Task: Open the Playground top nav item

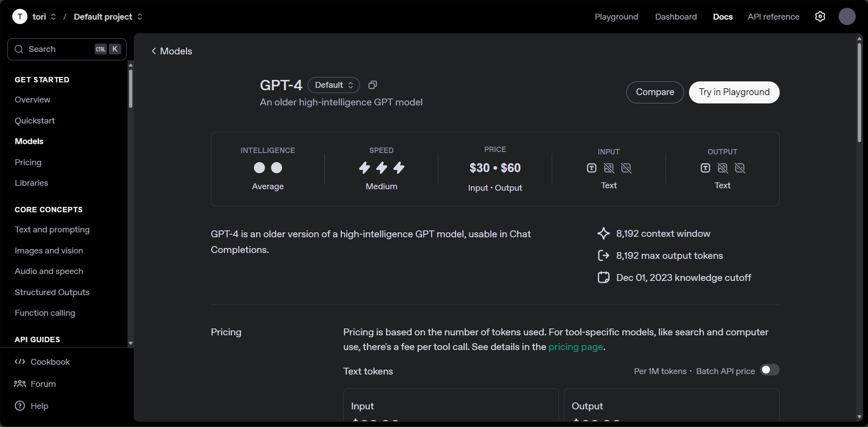Action: (616, 17)
